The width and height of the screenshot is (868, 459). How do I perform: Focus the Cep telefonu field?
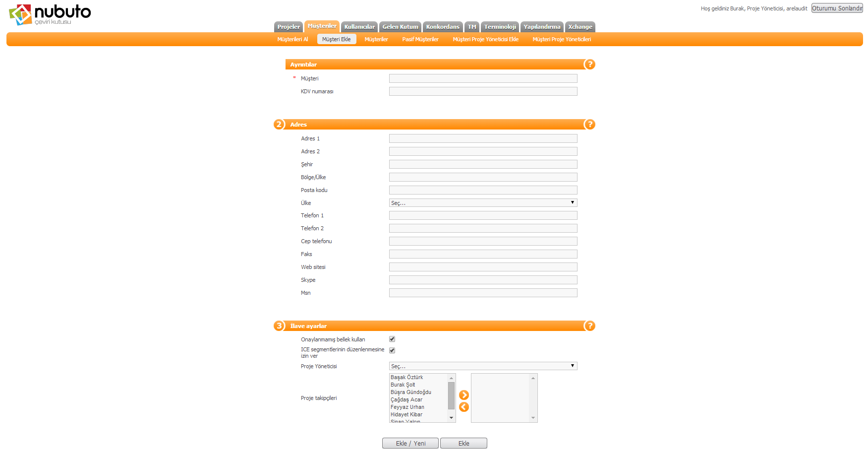coord(483,241)
